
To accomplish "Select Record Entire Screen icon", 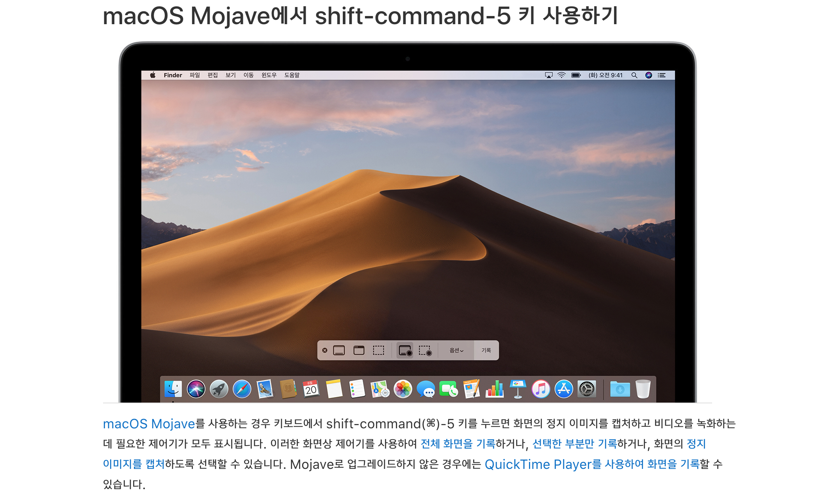I will point(405,350).
